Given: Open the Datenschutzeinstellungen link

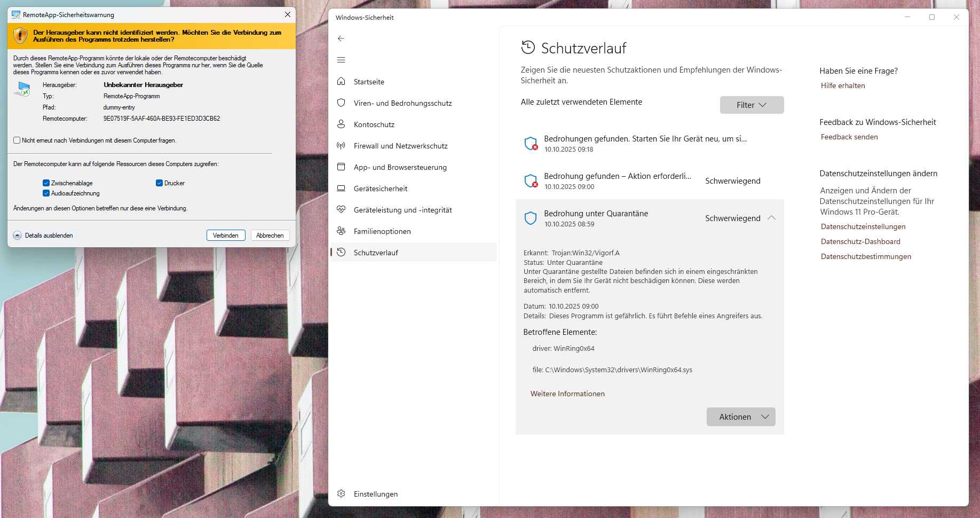Looking at the screenshot, I should (863, 226).
